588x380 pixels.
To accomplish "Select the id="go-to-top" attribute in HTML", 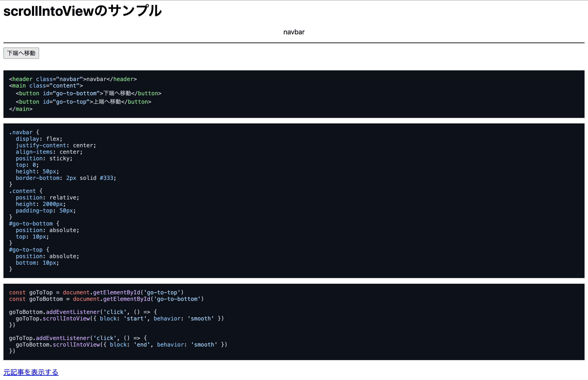I will (x=66, y=102).
